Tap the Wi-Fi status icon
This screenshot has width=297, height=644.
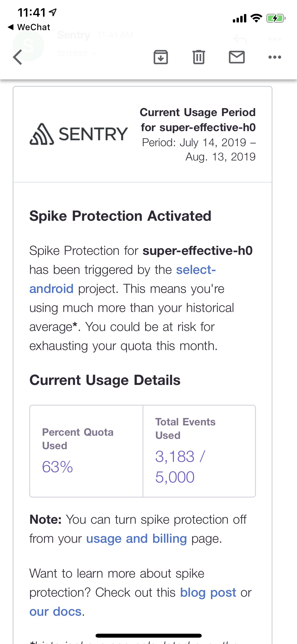coord(256,18)
